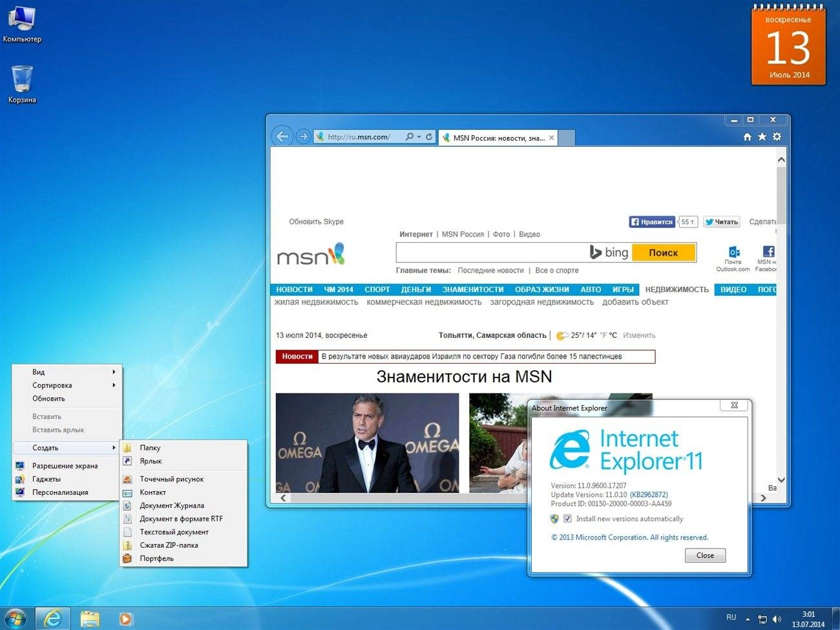Create new Текстовый документ
This screenshot has height=630, width=840.
pyautogui.click(x=184, y=532)
